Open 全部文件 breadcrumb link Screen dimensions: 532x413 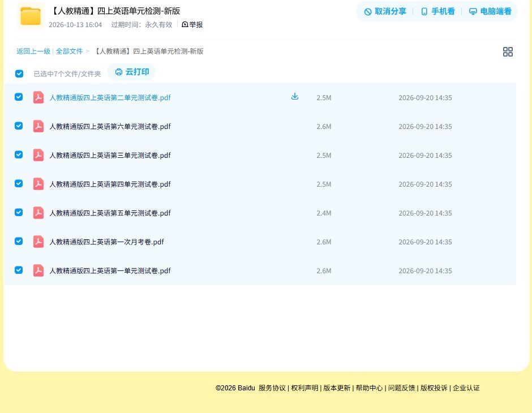69,51
